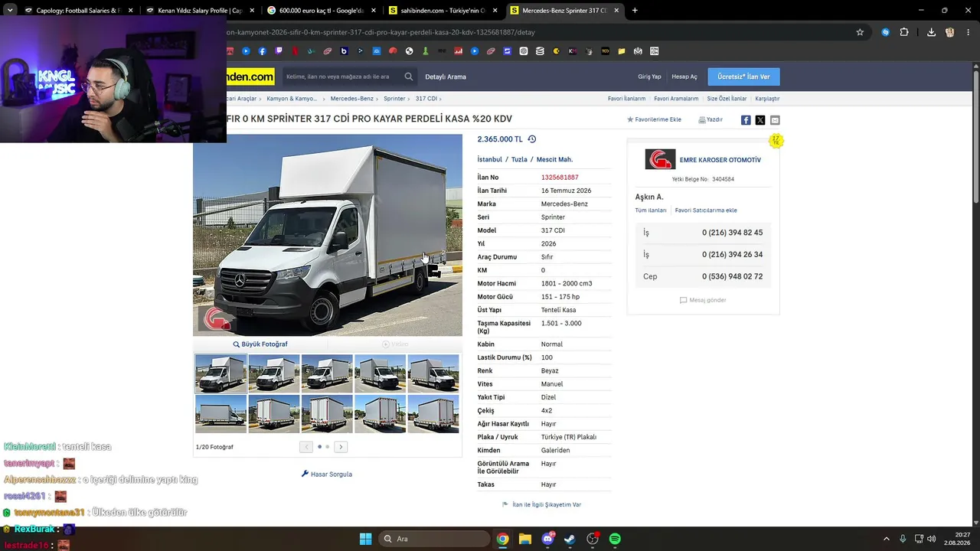The width and height of the screenshot is (980, 551).
Task: Open Spotify from the taskbar
Action: coord(615,539)
